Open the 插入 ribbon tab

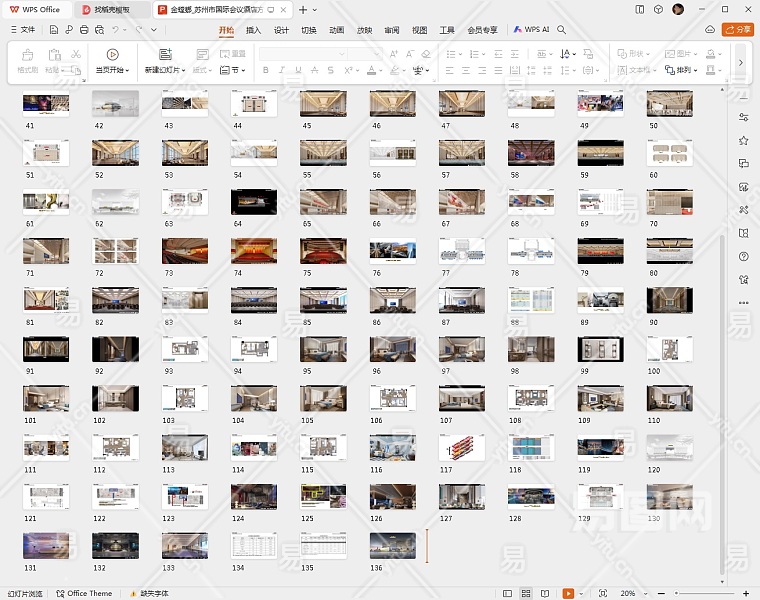(x=254, y=30)
